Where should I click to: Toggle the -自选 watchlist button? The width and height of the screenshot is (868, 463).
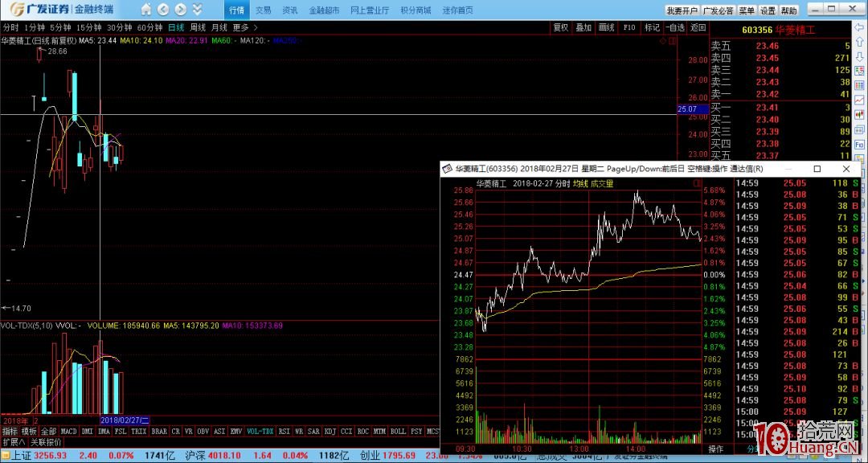pos(675,27)
